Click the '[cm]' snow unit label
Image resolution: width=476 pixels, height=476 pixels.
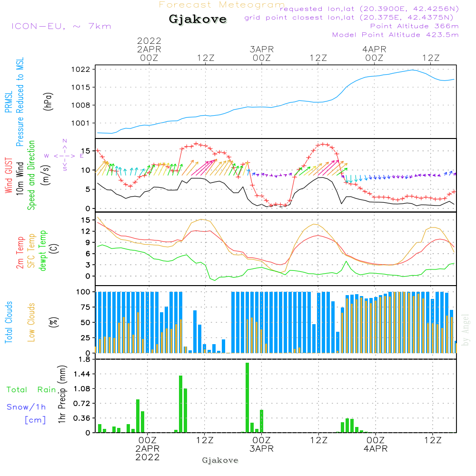click(35, 420)
